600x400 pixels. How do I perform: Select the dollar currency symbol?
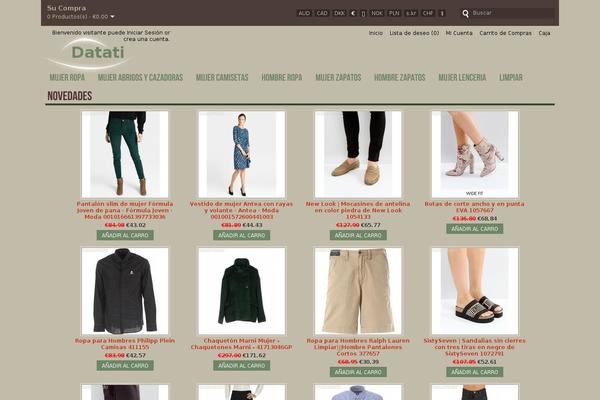pos(442,13)
